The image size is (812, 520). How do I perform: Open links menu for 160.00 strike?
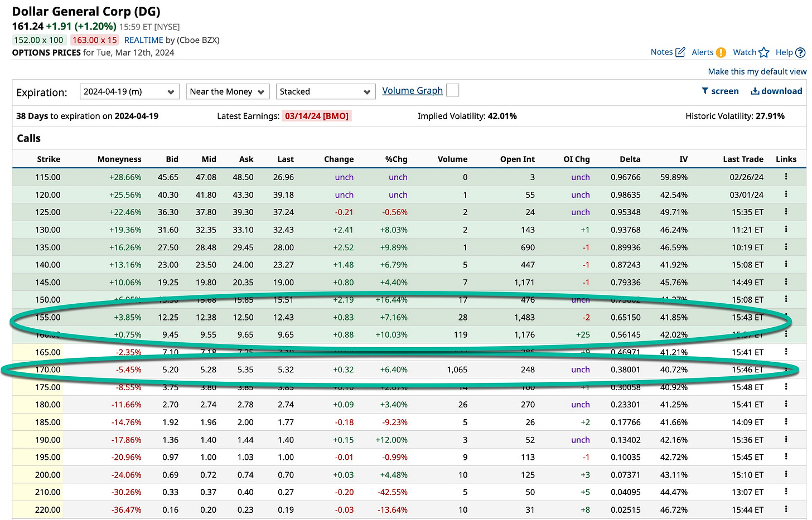[x=786, y=334]
